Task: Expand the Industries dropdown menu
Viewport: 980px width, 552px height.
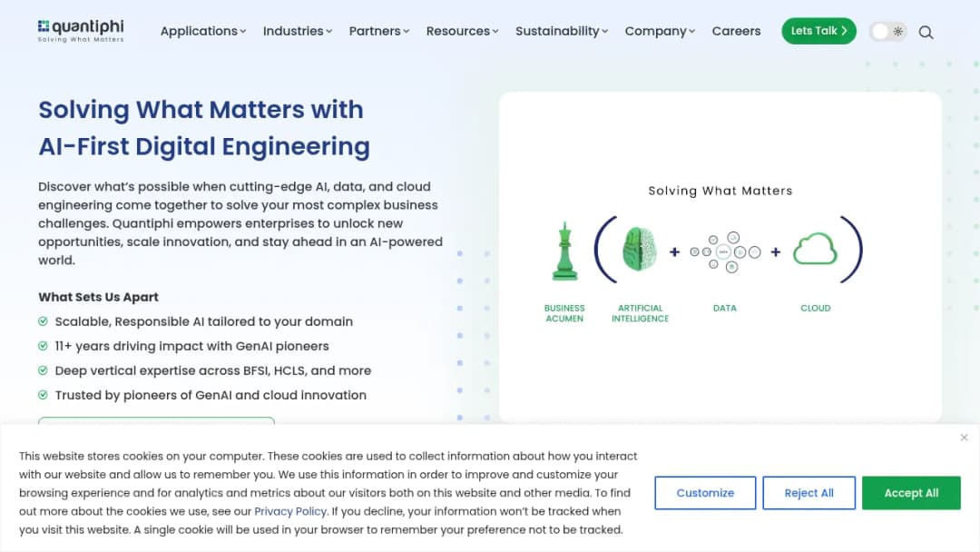Action: point(298,31)
